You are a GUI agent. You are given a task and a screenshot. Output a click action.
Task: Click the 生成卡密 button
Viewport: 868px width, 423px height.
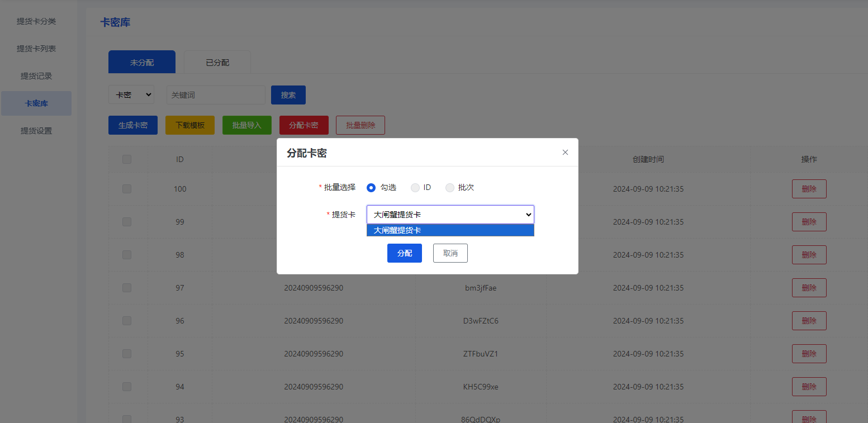click(x=132, y=125)
